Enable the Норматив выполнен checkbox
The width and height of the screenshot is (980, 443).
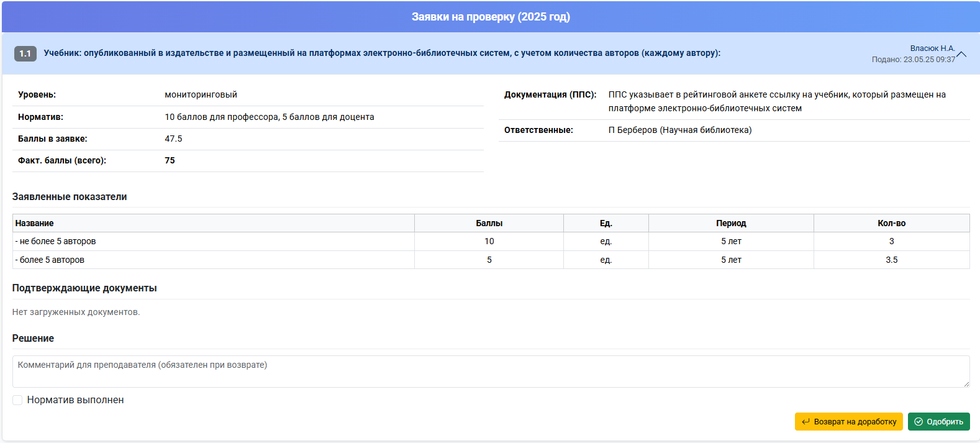[17, 400]
